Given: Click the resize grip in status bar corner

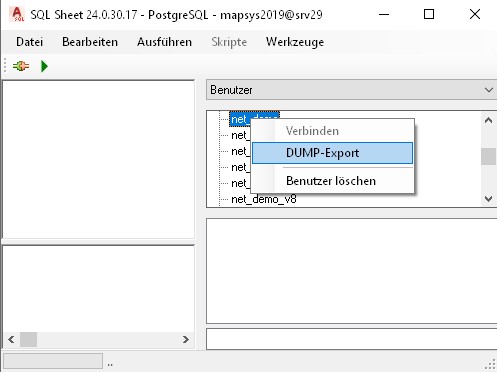Looking at the screenshot, I should tap(491, 364).
